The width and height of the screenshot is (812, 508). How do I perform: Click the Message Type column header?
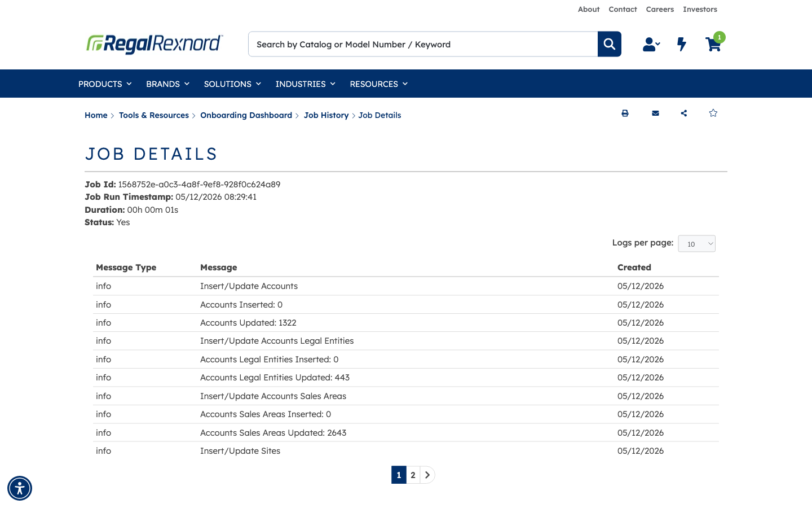tap(126, 268)
